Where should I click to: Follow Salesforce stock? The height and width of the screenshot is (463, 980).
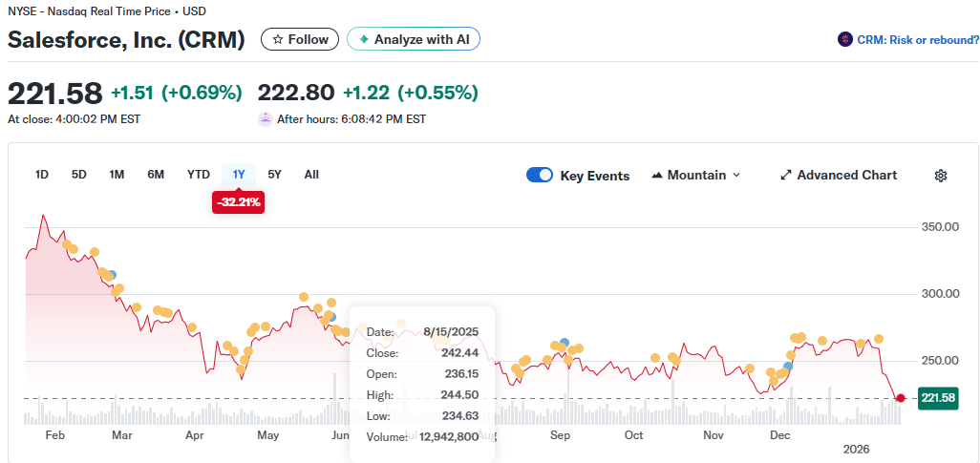[300, 39]
